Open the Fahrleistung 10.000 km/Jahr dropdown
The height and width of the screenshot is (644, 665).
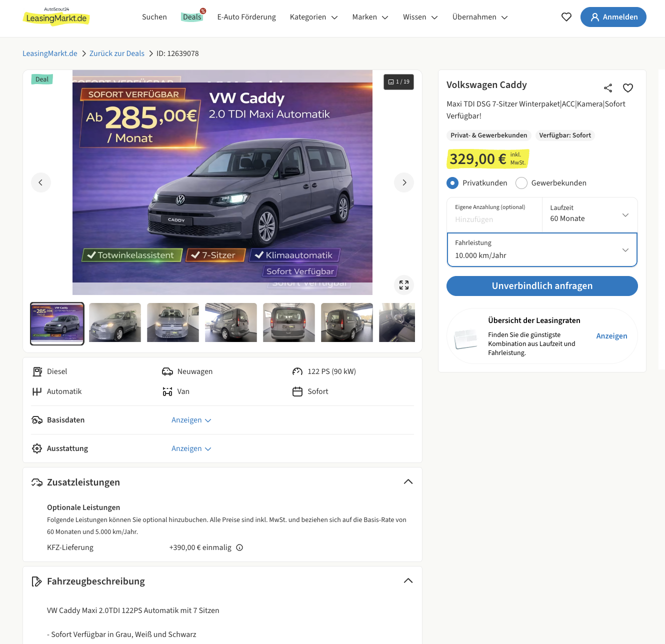point(542,249)
